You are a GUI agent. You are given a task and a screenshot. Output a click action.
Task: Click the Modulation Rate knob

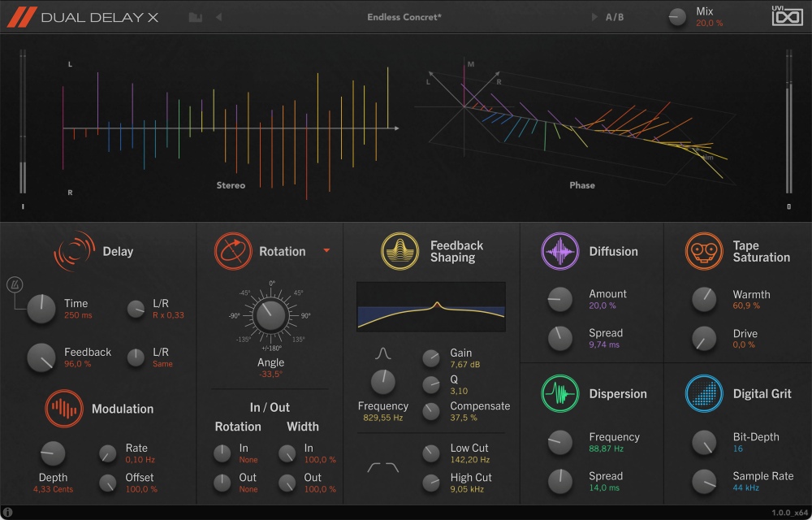pos(108,453)
